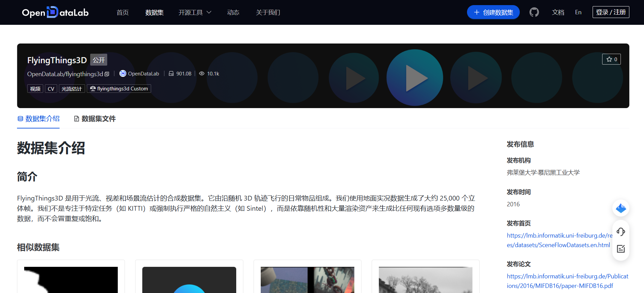Click the OpenDataLab publisher name
Viewport: 644px width, 293px height.
[x=143, y=74]
